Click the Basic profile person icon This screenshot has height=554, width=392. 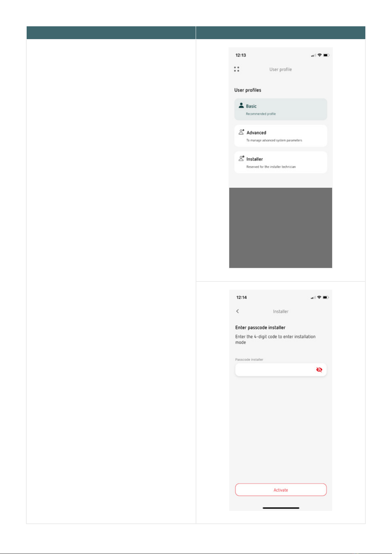241,106
